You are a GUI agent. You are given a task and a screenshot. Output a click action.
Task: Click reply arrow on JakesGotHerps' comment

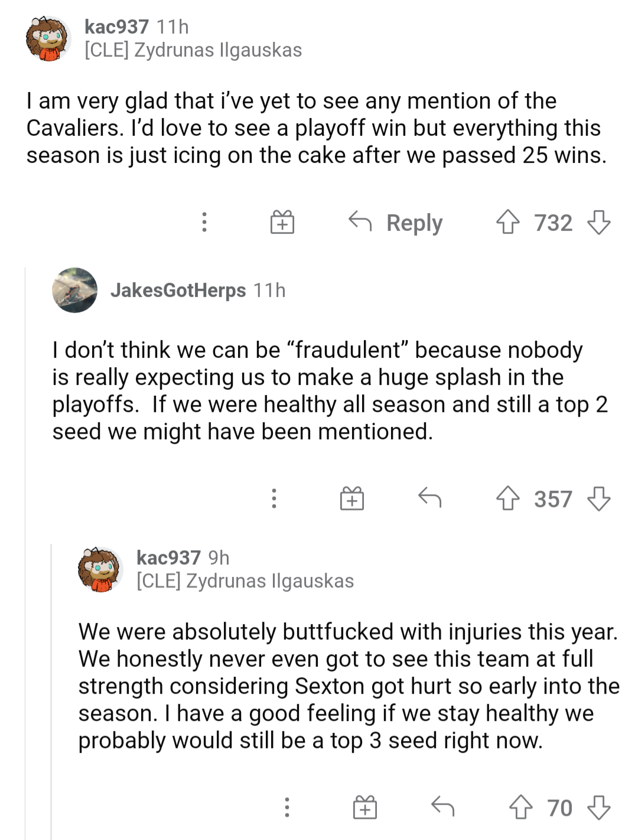pos(429,499)
